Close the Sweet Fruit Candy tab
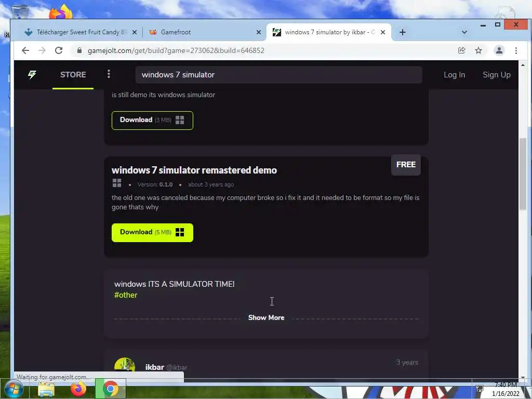Viewport: 532px width, 399px height. 135,32
